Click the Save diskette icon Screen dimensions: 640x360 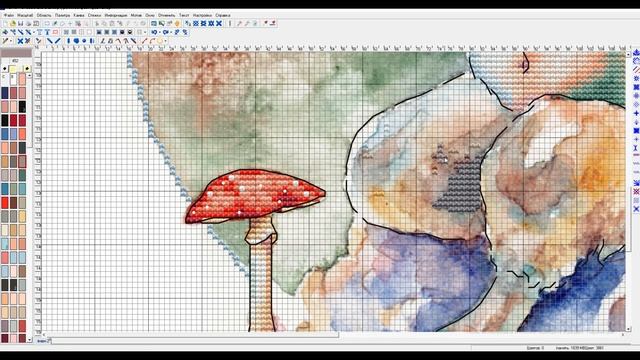pos(20,23)
